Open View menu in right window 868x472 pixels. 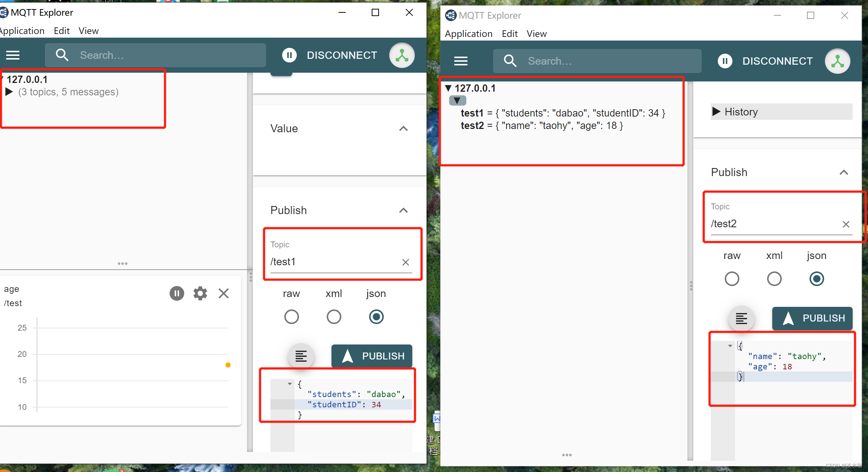coord(537,34)
